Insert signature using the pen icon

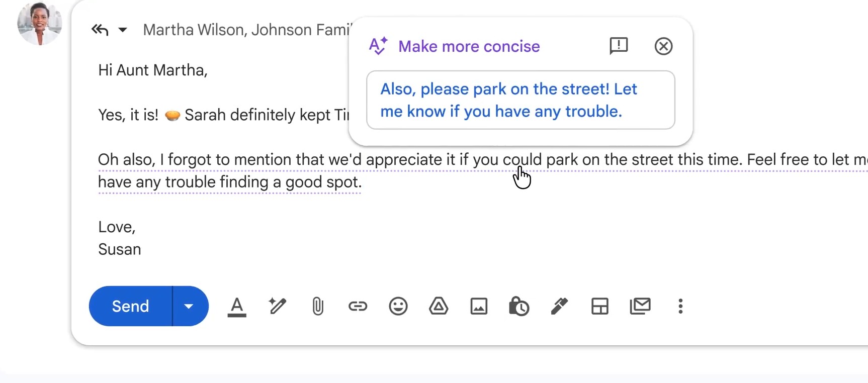pyautogui.click(x=559, y=306)
